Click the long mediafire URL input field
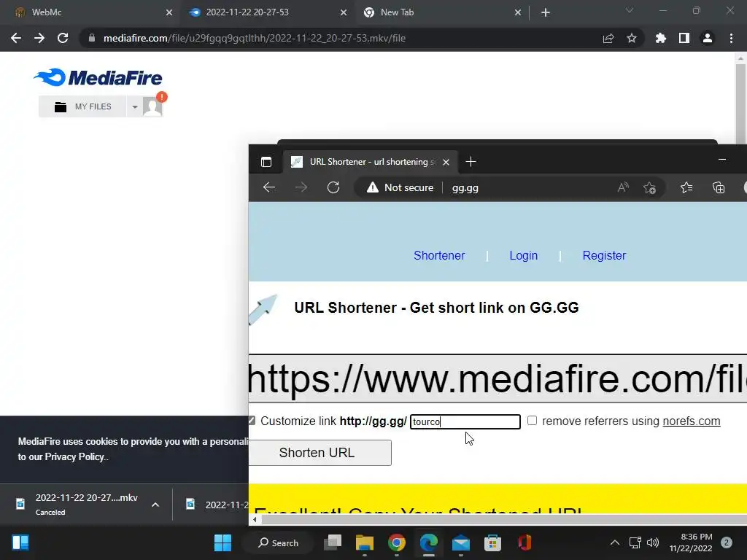This screenshot has height=560, width=747. (x=498, y=378)
